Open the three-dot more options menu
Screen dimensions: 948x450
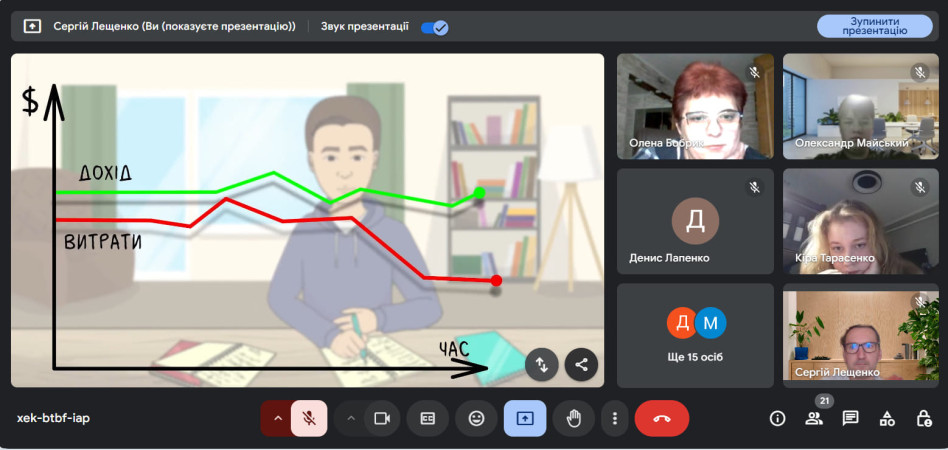615,418
